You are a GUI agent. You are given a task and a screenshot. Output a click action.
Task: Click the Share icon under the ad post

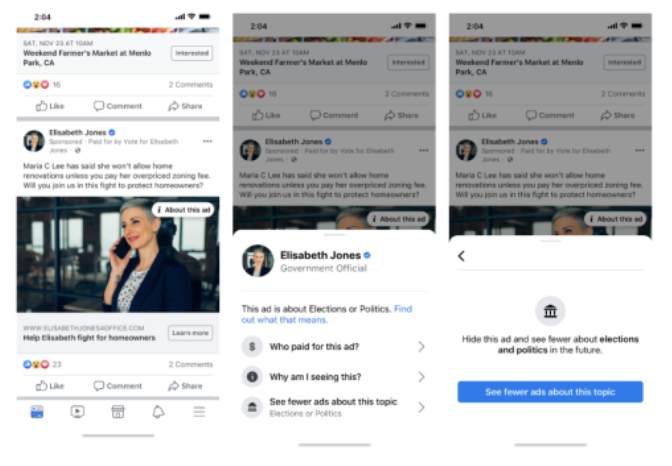[x=185, y=386]
